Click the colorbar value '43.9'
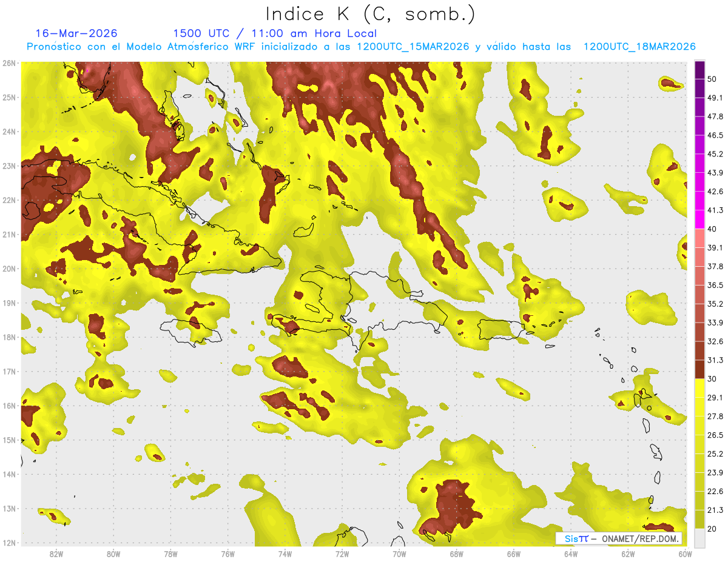The image size is (728, 562). tap(715, 173)
